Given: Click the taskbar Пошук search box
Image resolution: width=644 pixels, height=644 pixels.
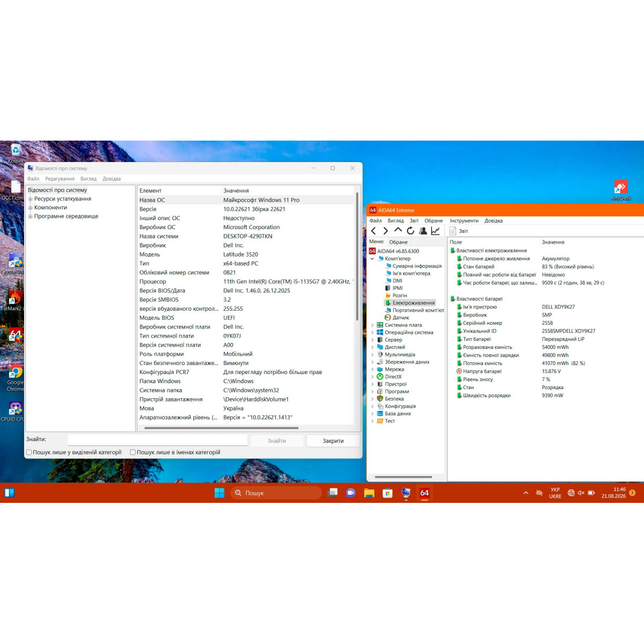Looking at the screenshot, I should tap(276, 493).
